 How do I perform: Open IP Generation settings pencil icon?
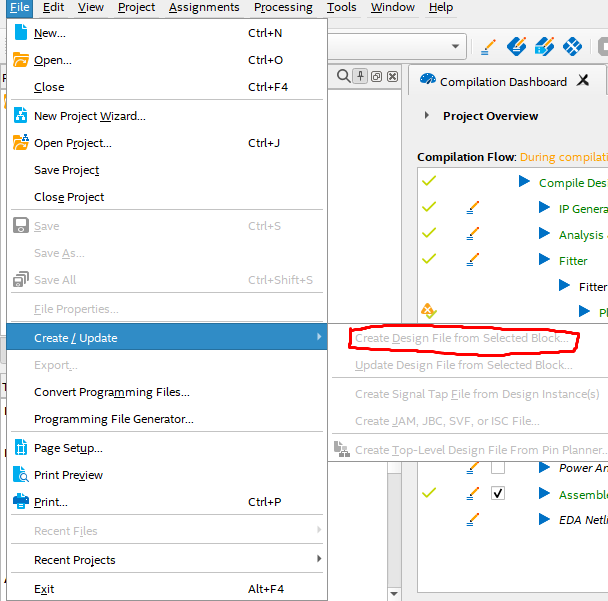pos(472,208)
